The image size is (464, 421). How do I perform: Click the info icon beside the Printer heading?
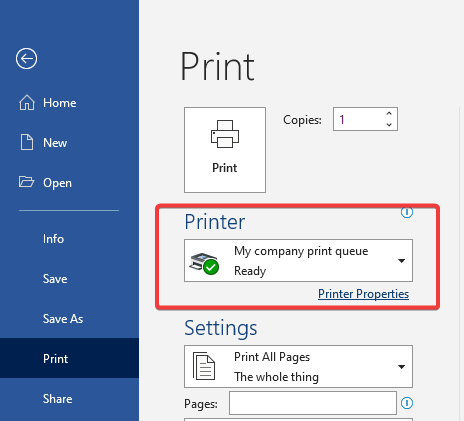click(407, 212)
